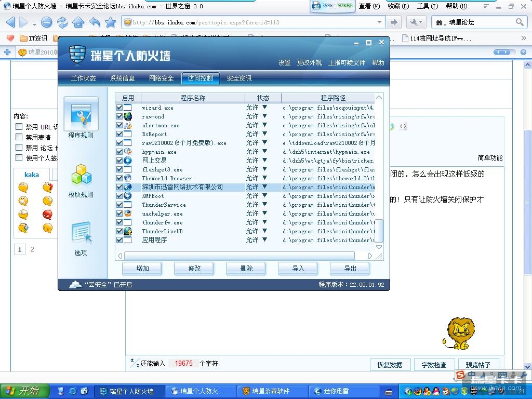The width and height of the screenshot is (532, 399).
Task: Uncheck the wizard.exe enable checkbox
Action: coord(119,108)
